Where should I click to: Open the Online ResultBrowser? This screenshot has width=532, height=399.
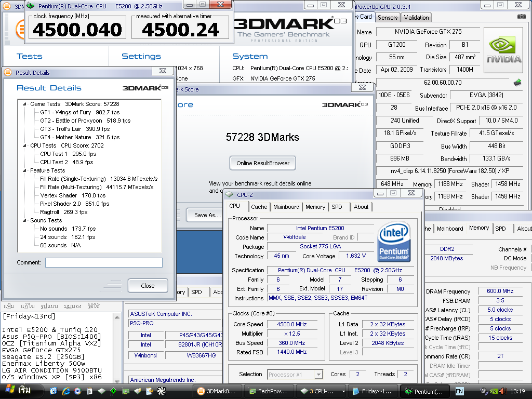tap(262, 163)
